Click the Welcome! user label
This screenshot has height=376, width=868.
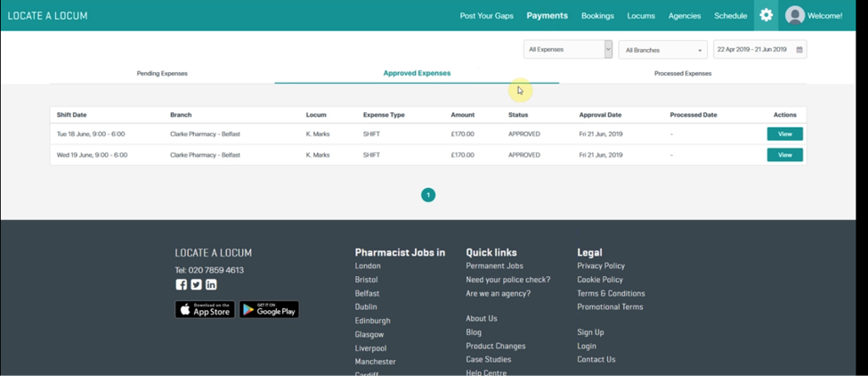[x=824, y=15]
